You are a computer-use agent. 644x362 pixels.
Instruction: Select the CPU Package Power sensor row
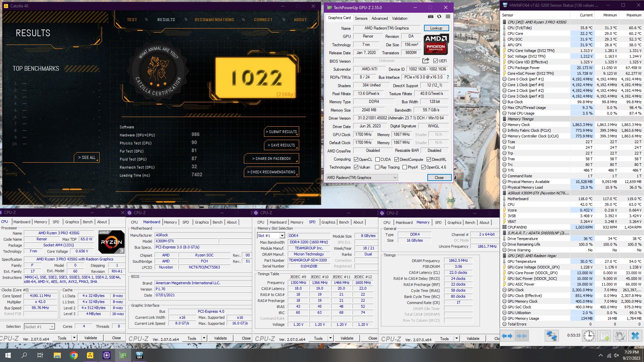point(572,68)
